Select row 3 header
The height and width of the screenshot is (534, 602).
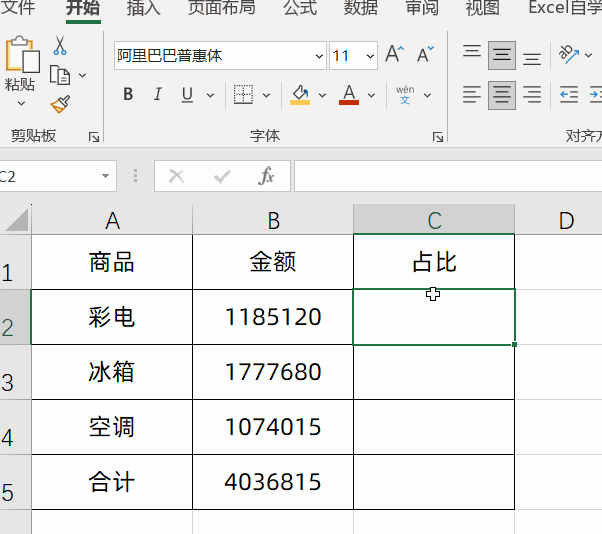pyautogui.click(x=15, y=372)
